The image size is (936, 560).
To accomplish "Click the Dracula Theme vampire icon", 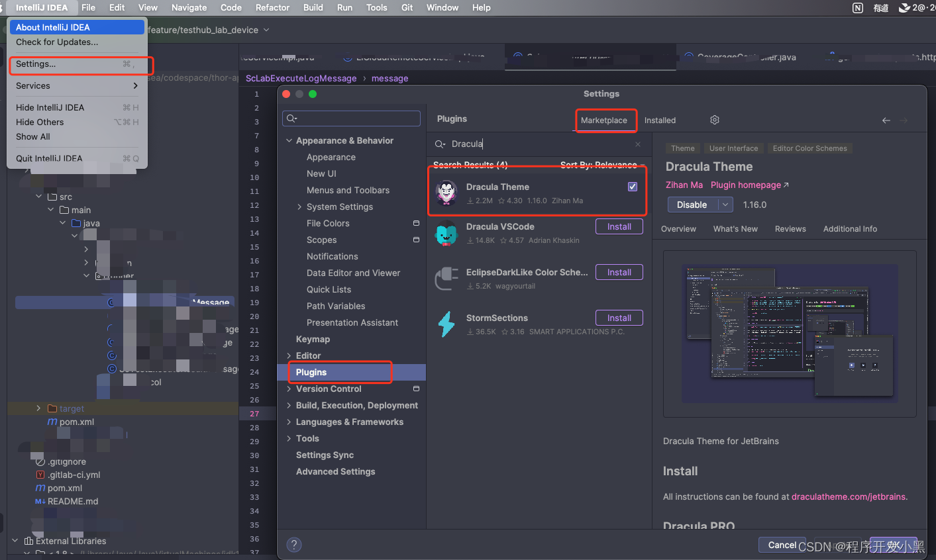I will tap(446, 193).
